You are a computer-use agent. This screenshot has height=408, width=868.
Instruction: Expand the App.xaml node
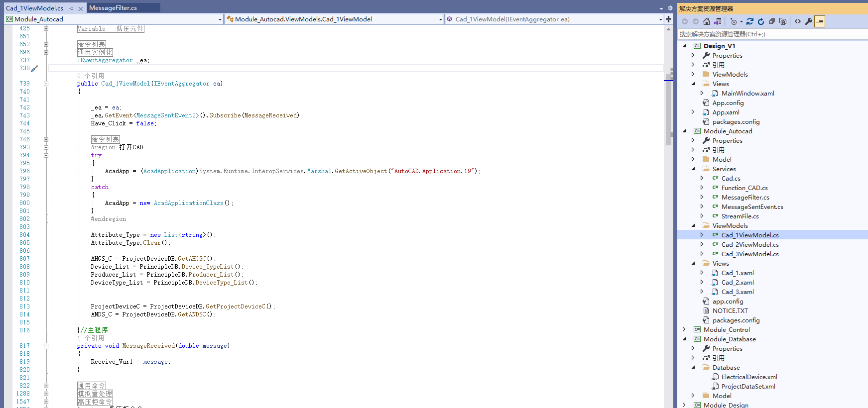[x=693, y=112]
